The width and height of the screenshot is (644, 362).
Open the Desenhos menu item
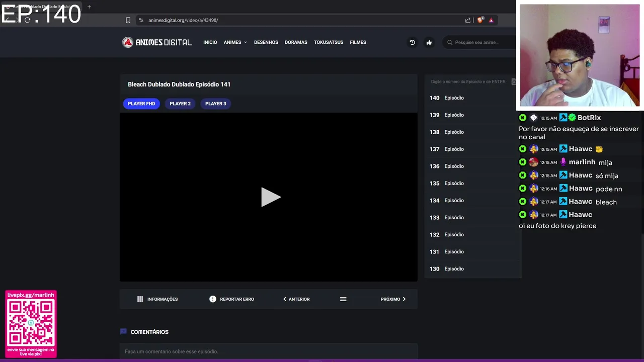coord(266,42)
